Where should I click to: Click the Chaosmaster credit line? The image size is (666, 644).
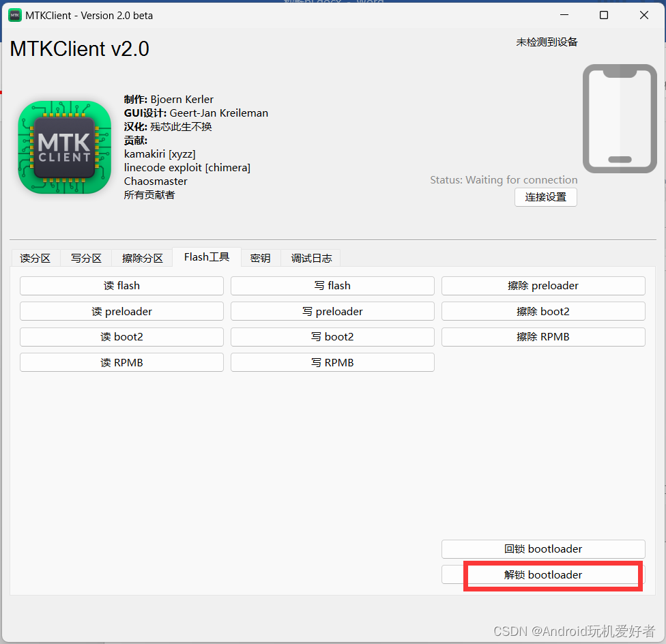pos(156,181)
